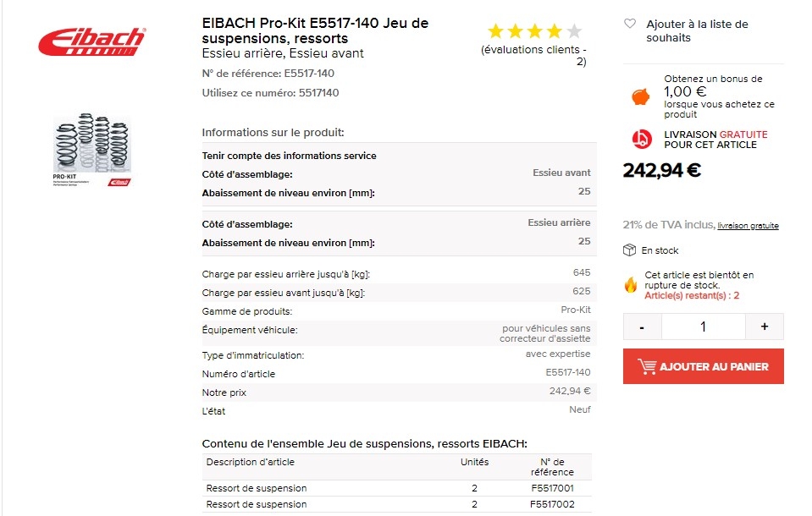The height and width of the screenshot is (516, 812).
Task: Click Tenir compte des informations service
Action: click(x=289, y=156)
